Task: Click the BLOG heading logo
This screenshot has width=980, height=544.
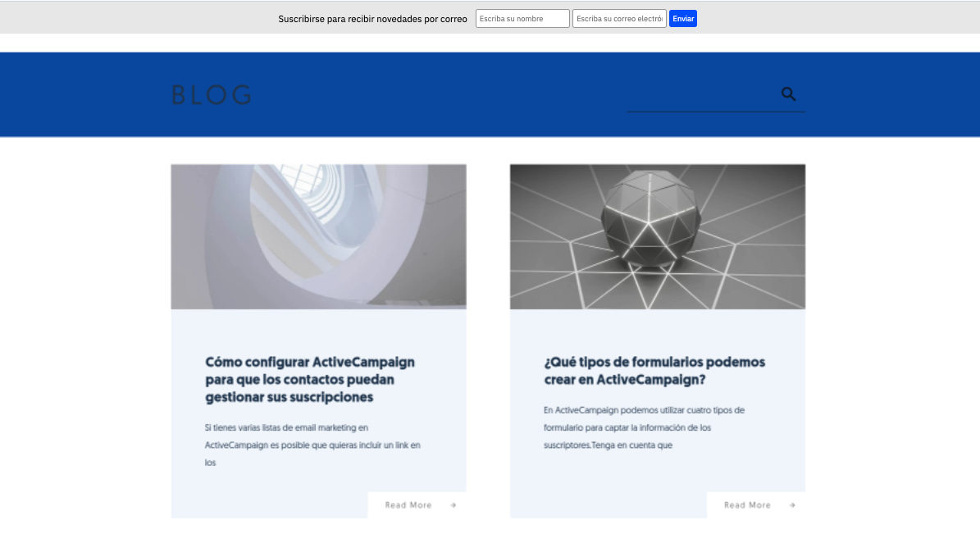Action: click(x=212, y=95)
